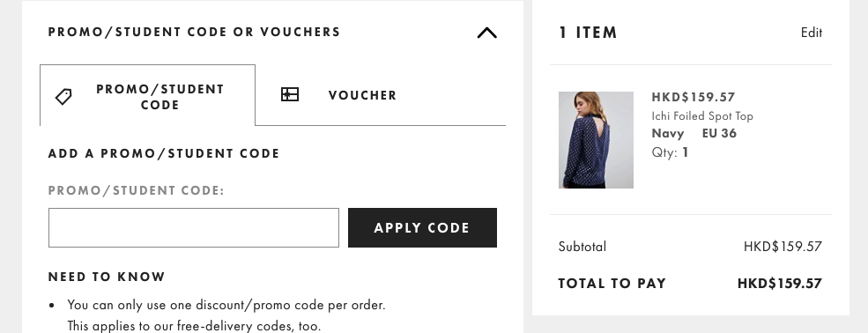The height and width of the screenshot is (333, 868).
Task: Click the Apply Code button
Action: tap(422, 227)
